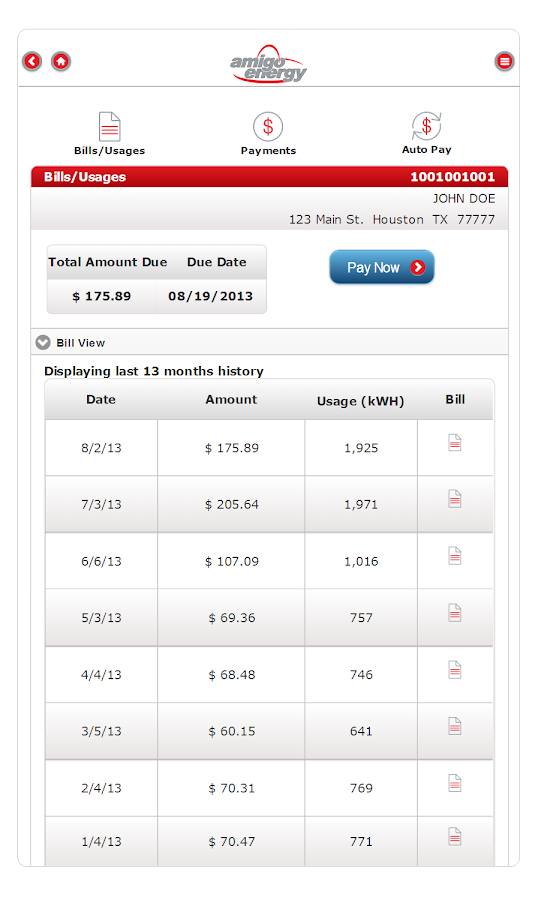Switch to the Payments tab
Screen dimensions: 538x900
click(268, 134)
